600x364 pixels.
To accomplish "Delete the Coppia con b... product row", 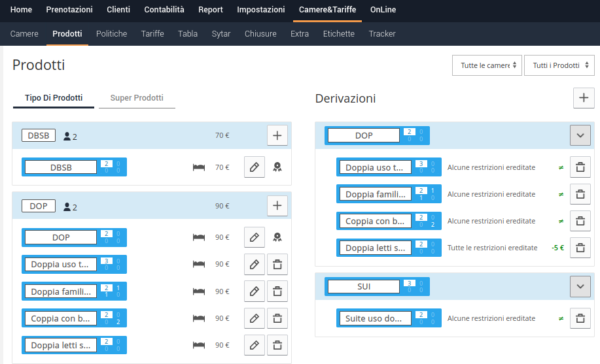I will coord(277,318).
